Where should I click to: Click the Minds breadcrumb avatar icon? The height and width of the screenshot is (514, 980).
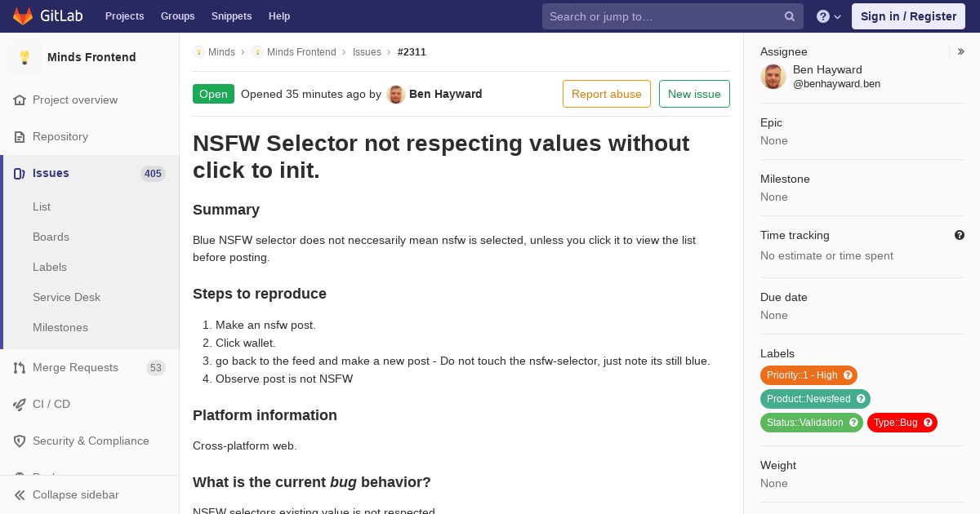[198, 52]
